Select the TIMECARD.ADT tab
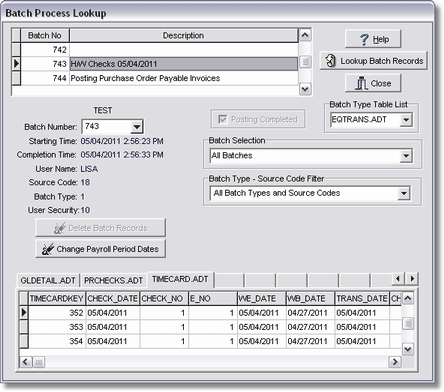 180,279
